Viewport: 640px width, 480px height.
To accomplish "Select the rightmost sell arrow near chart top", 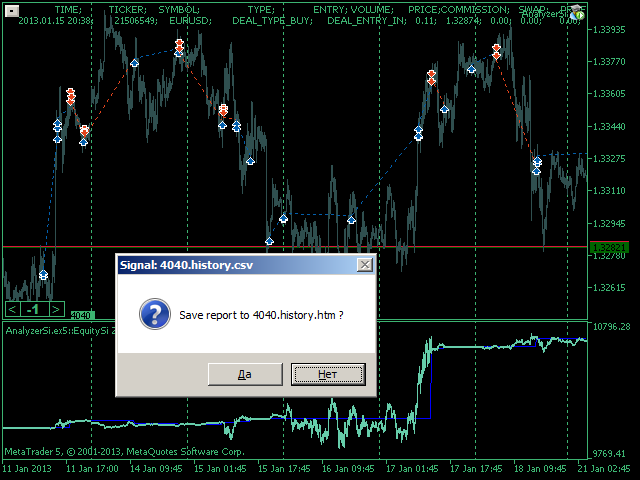I will [496, 50].
